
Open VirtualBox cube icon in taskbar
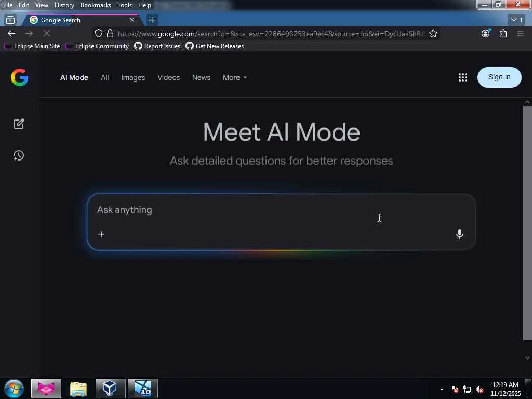click(110, 389)
